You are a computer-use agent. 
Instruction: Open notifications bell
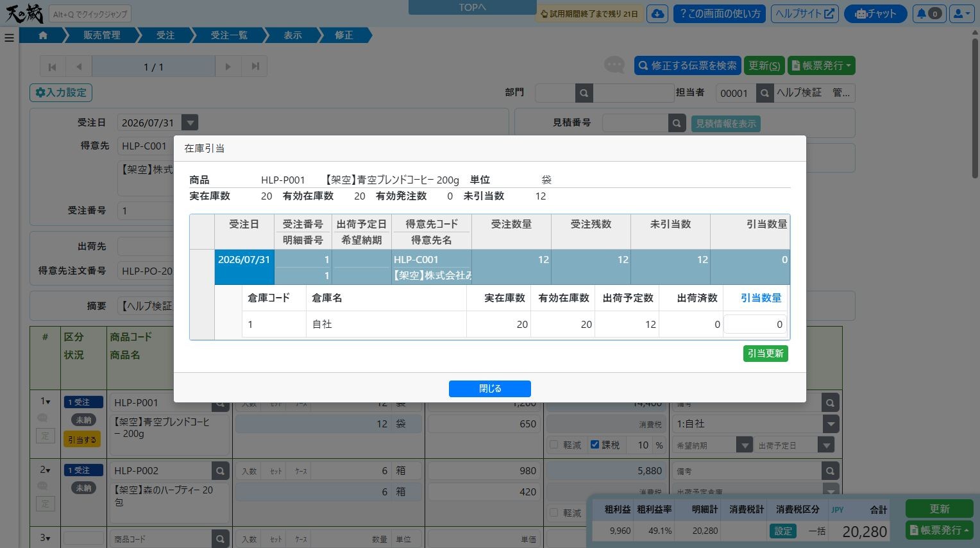tap(929, 13)
